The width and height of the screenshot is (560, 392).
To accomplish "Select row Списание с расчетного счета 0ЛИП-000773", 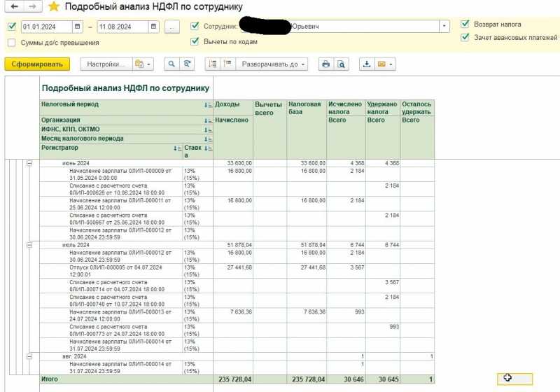I will 237,330.
